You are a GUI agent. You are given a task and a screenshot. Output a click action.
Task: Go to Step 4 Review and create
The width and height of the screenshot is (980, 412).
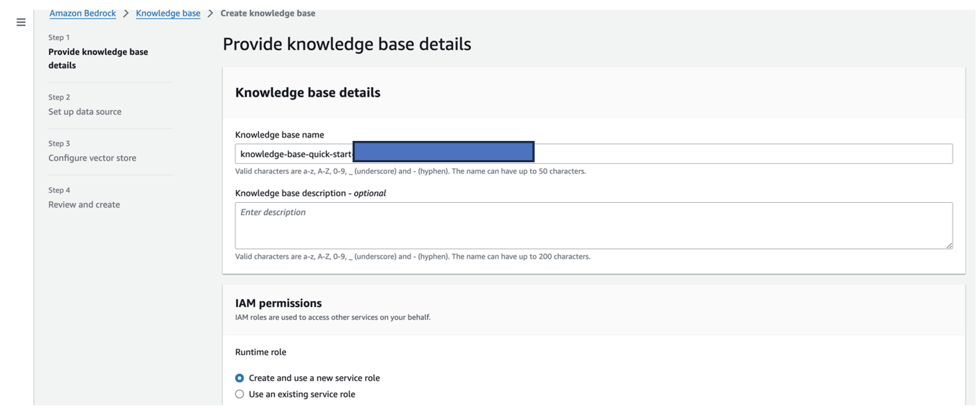click(x=84, y=205)
